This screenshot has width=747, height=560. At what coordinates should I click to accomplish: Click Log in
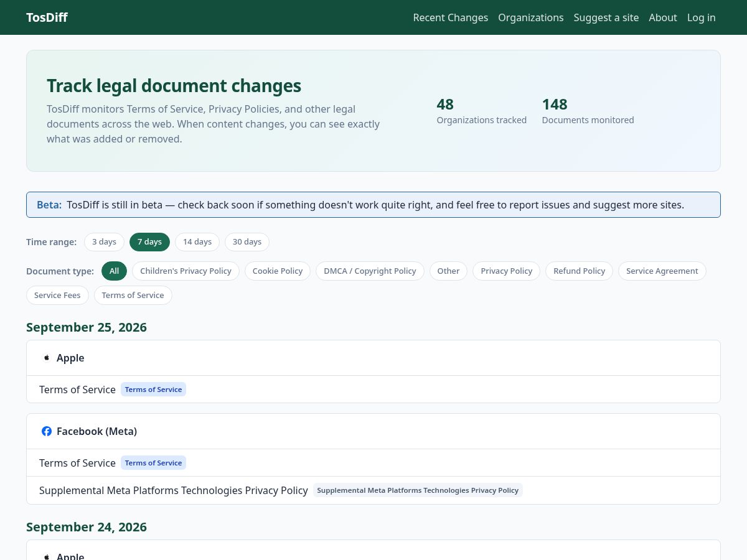(702, 17)
